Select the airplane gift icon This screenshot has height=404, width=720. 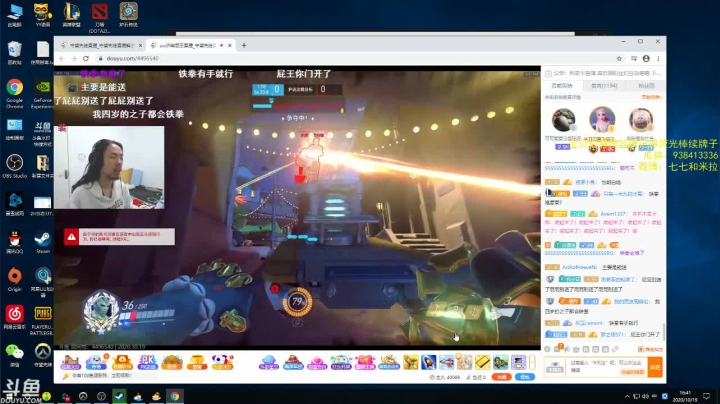446,362
